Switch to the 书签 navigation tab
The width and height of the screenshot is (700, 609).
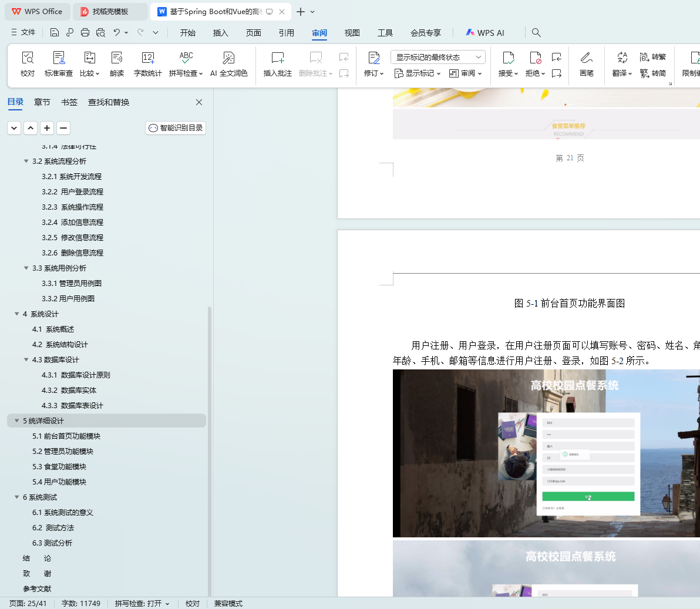pos(69,102)
